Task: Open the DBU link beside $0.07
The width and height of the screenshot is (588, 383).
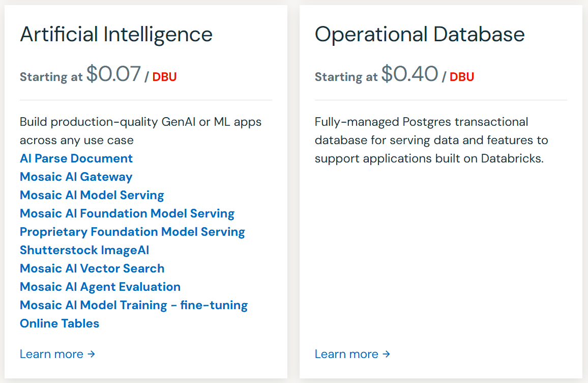Action: [x=164, y=76]
